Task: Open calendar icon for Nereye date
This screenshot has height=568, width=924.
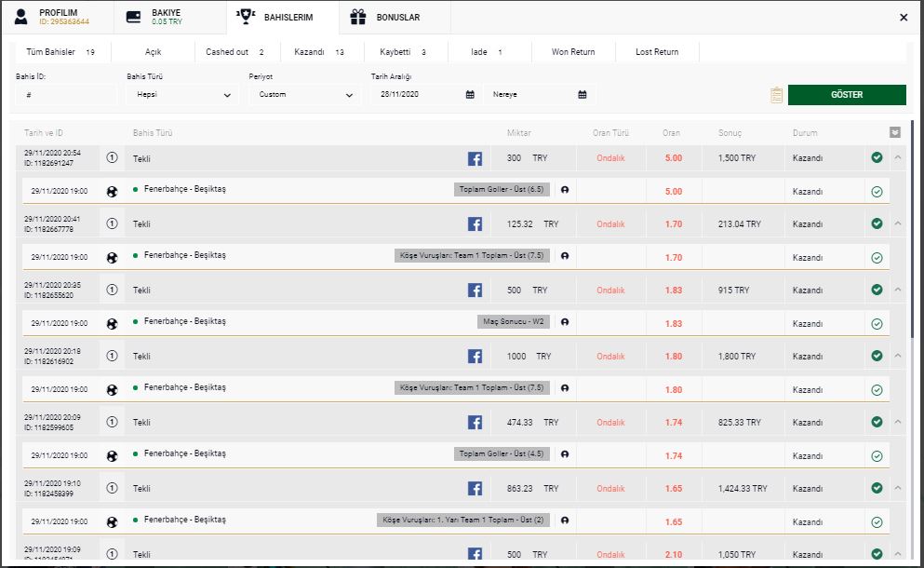Action: tap(583, 94)
